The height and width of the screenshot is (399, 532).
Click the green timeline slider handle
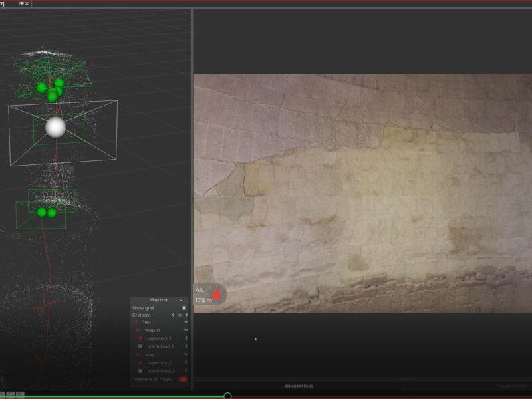(x=227, y=396)
